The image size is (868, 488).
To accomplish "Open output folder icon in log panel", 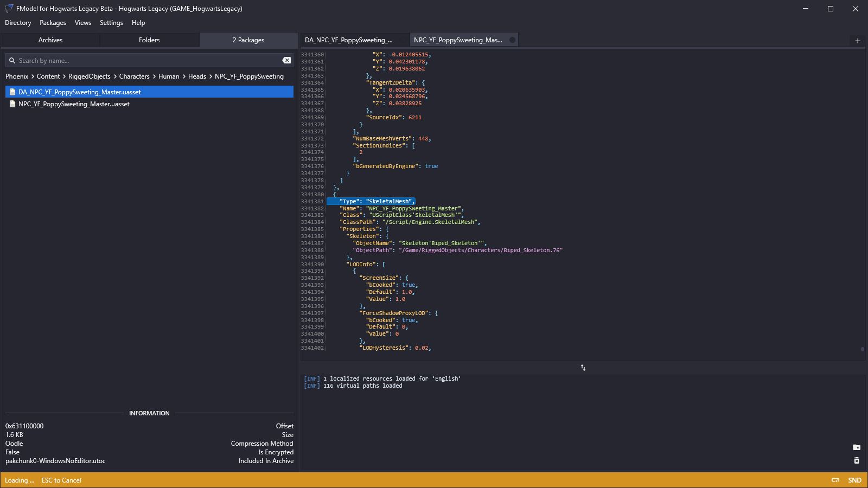I will 857,447.
